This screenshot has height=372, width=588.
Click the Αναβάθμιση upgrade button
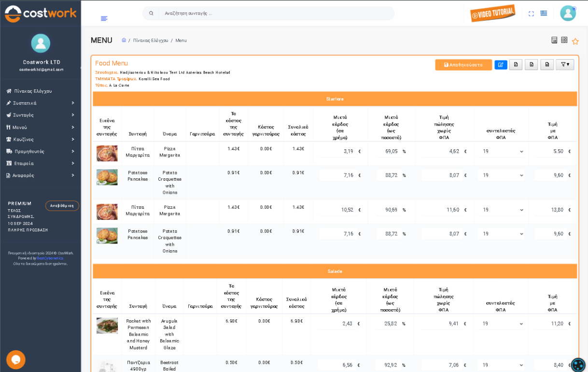(62, 206)
